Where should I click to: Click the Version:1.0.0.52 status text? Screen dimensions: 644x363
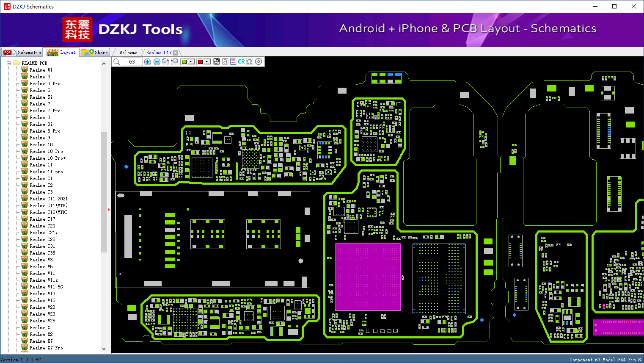(21, 360)
